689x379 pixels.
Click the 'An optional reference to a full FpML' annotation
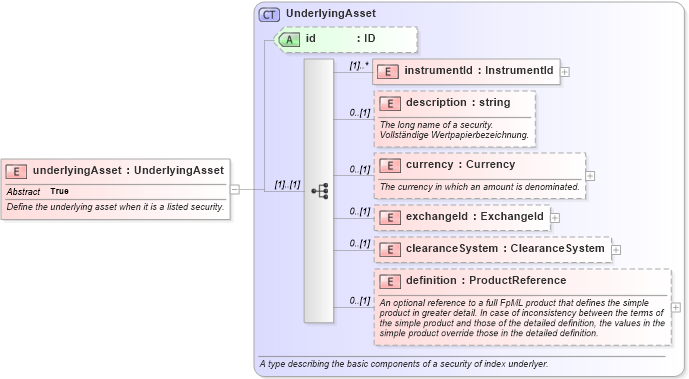[x=522, y=318]
